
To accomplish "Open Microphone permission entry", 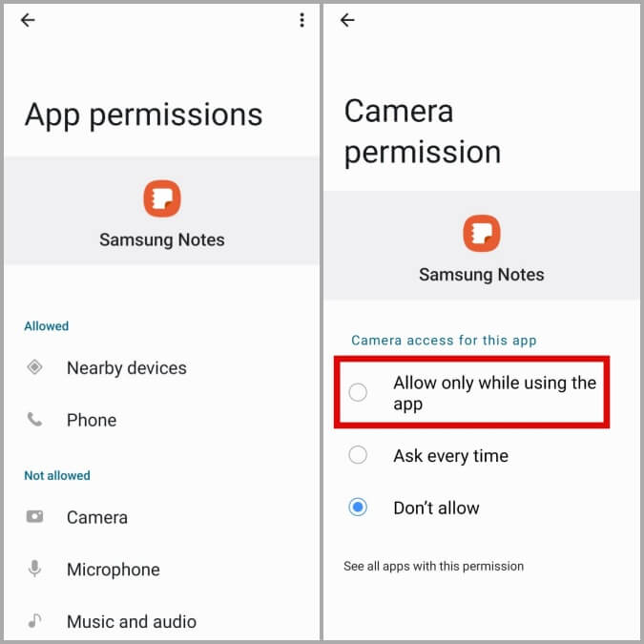I will [162, 570].
